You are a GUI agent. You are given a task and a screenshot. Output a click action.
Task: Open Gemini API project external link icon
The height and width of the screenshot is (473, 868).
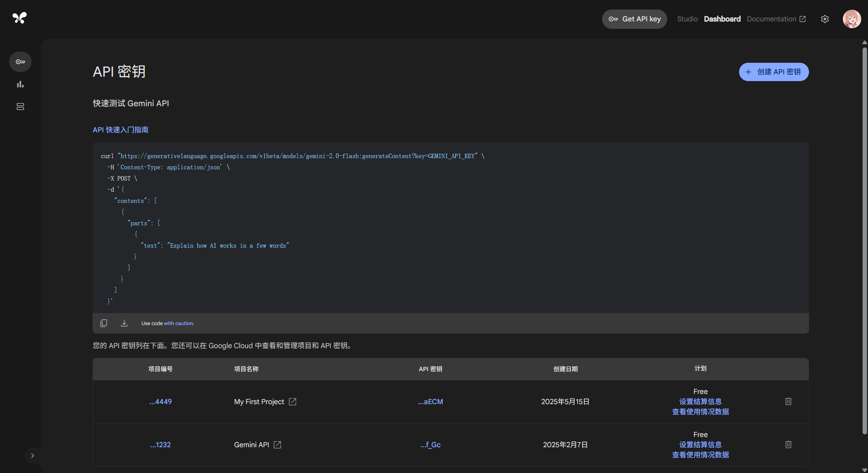(x=277, y=445)
